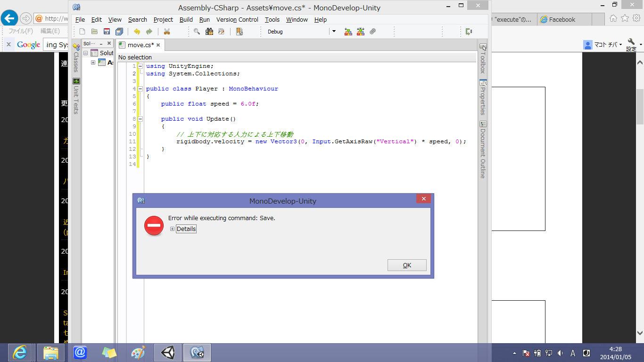
Task: Click the Cut scissors icon
Action: [x=166, y=32]
